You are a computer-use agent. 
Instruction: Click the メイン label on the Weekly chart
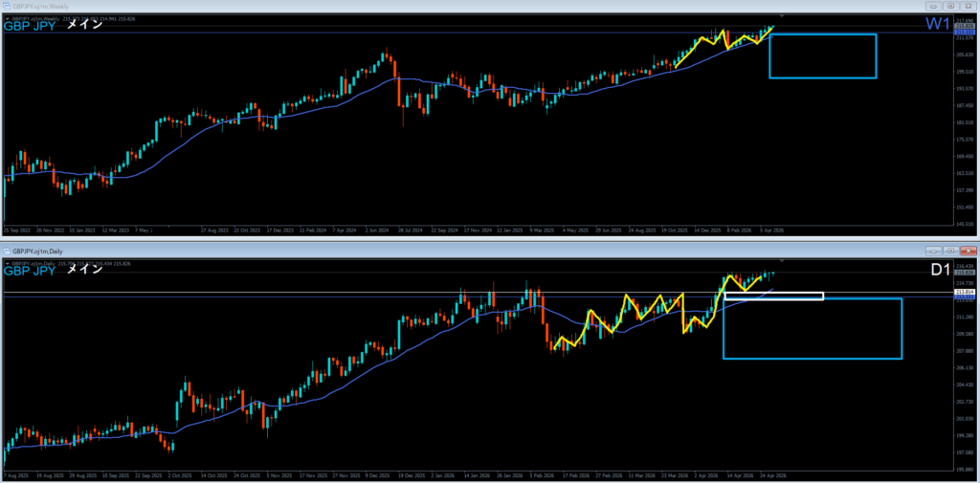[x=84, y=26]
